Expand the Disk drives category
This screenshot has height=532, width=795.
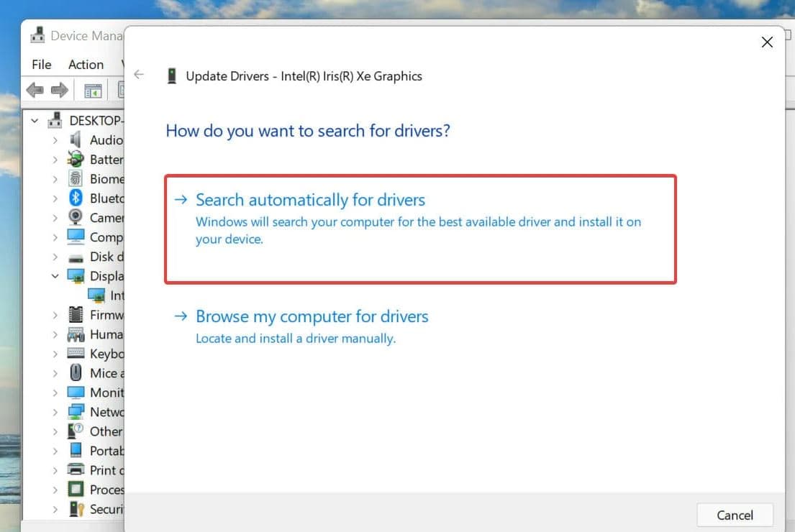click(x=55, y=257)
